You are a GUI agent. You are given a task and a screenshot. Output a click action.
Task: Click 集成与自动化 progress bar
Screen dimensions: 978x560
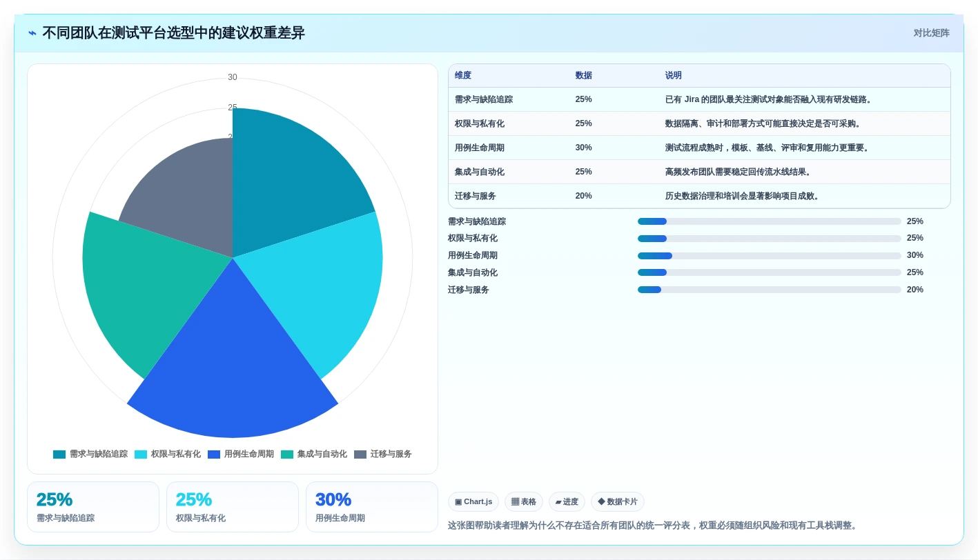pyautogui.click(x=770, y=272)
